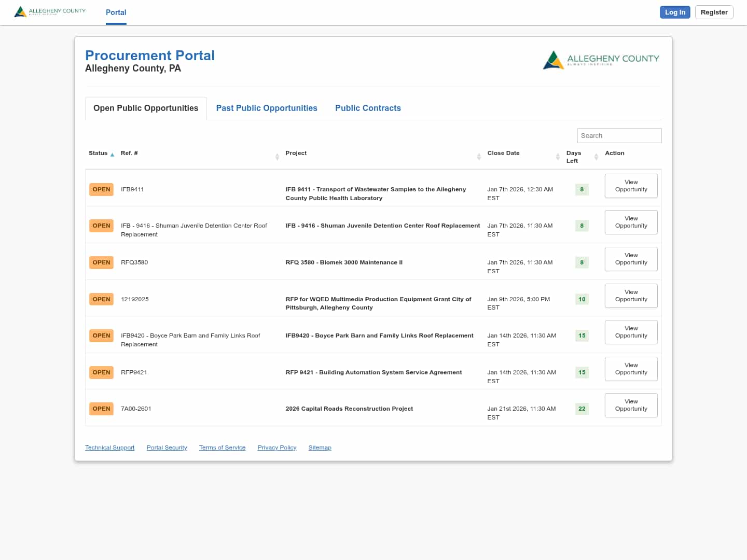Click the 22 days left badge

[x=582, y=409]
